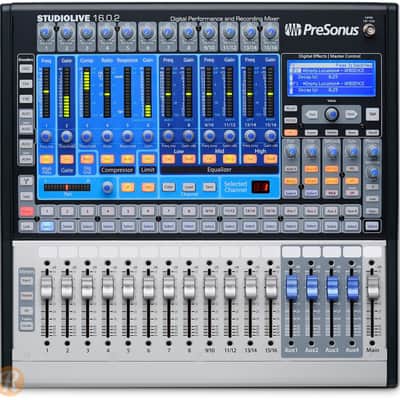The image size is (400, 400).
Task: Toggle the Compressor Auto button
Action: click(x=127, y=159)
